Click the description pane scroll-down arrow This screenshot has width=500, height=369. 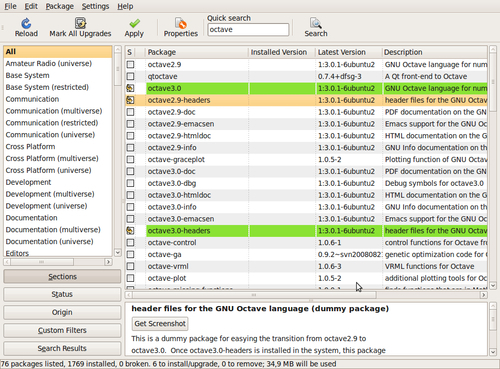(493, 352)
